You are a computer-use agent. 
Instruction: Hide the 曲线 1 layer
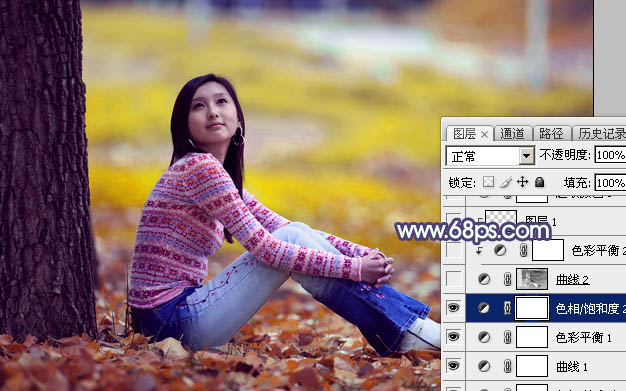(x=454, y=366)
